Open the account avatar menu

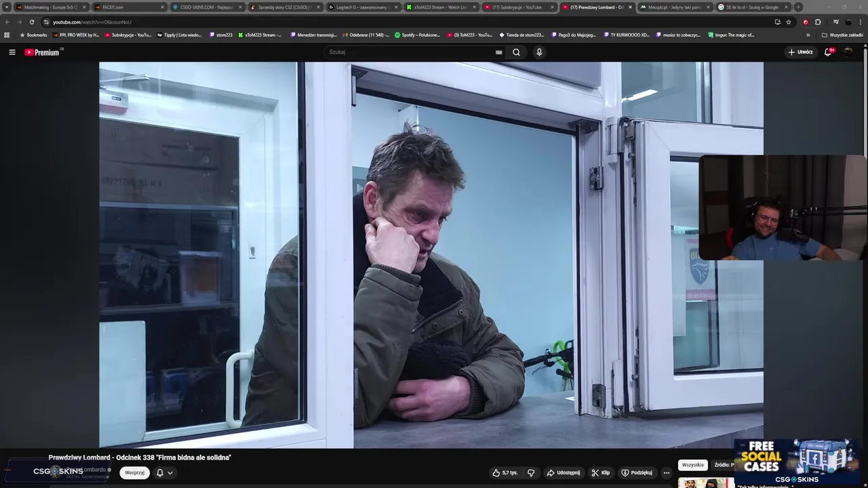coord(848,52)
